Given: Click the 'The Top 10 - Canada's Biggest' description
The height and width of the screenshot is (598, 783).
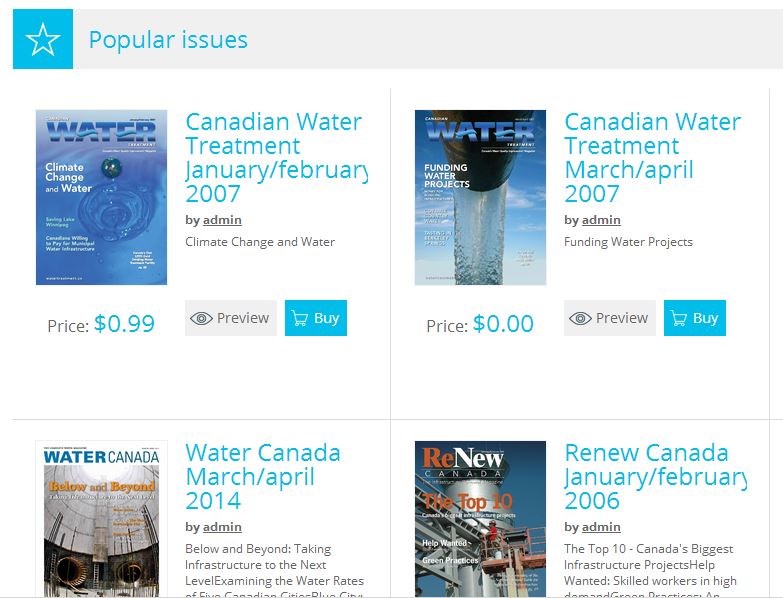Looking at the screenshot, I should tap(649, 549).
